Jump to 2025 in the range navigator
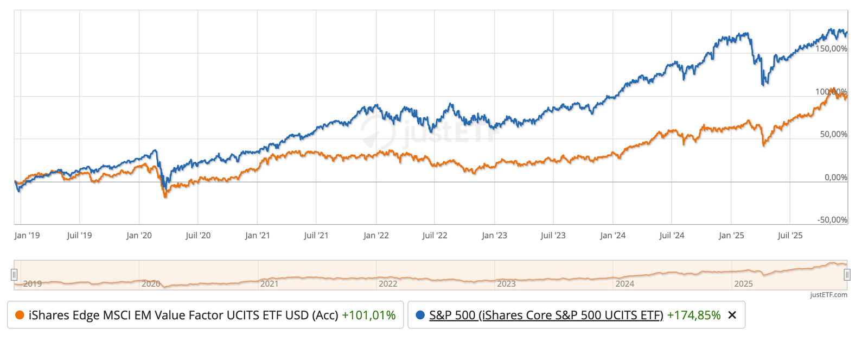This screenshot has height=341, width=868. click(x=743, y=283)
